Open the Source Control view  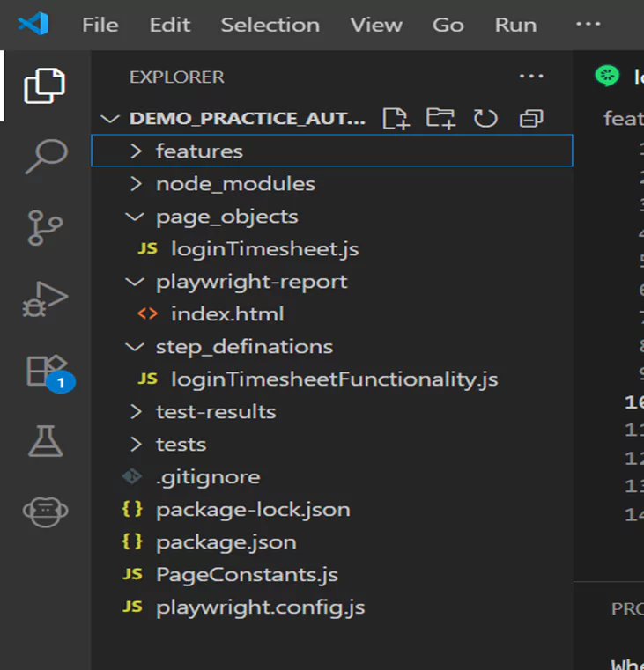[44, 227]
